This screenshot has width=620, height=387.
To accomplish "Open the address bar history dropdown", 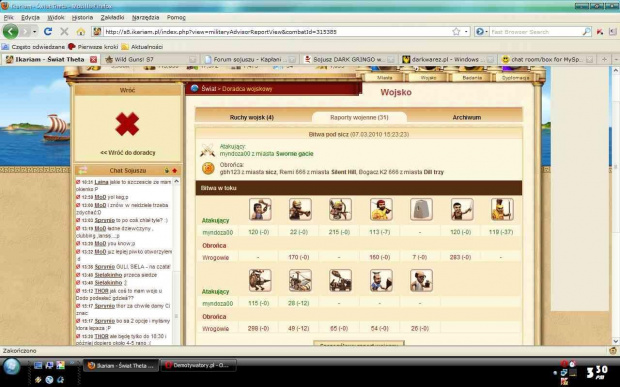I will tap(466, 32).
